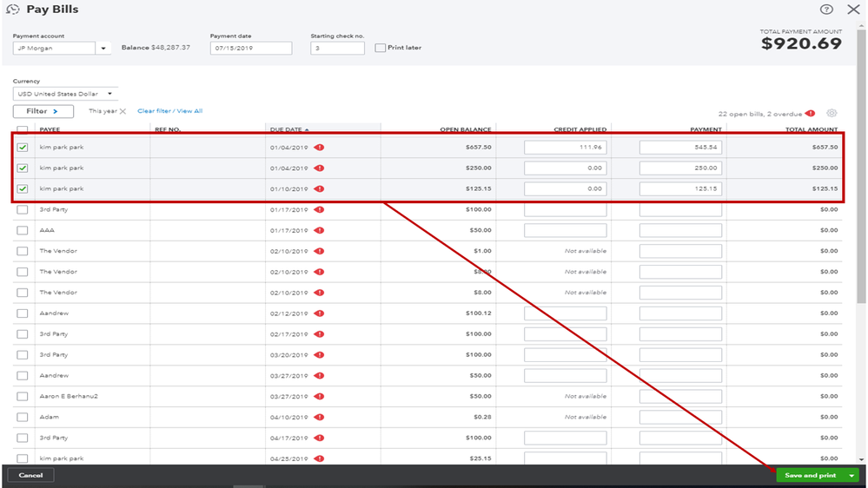Uncheck kim park park $657.50 bill
The width and height of the screenshot is (868, 488).
click(x=22, y=147)
